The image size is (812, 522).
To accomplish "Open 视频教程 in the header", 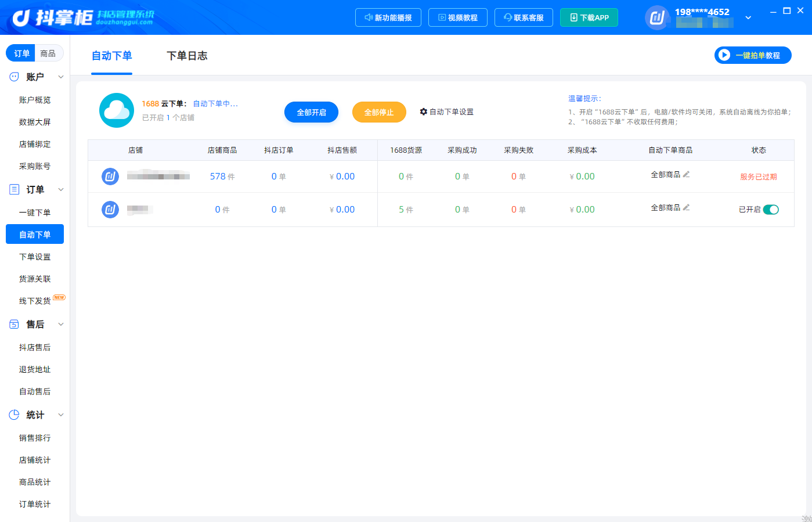I will [x=457, y=17].
